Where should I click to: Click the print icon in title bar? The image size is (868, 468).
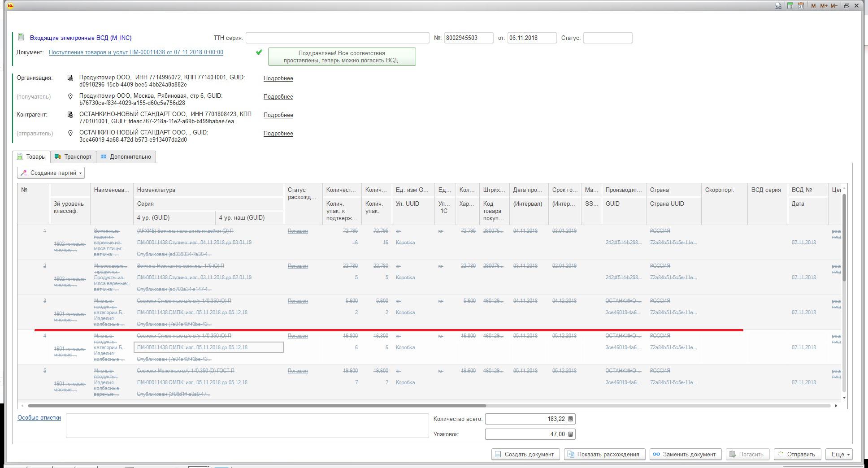tap(778, 6)
